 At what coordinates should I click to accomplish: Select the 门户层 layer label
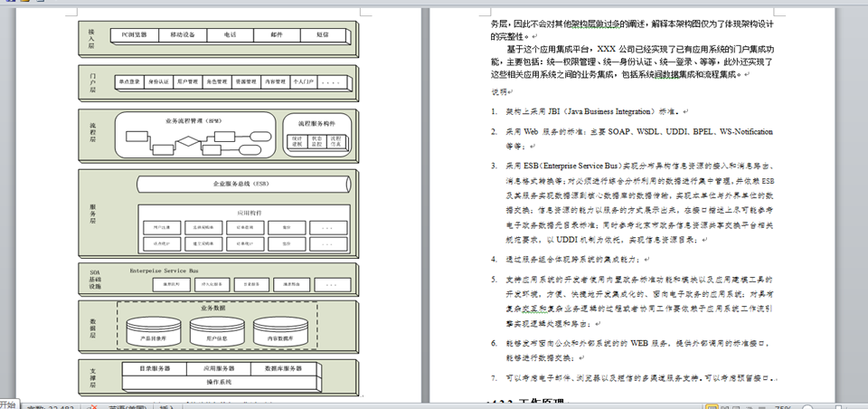coord(92,82)
